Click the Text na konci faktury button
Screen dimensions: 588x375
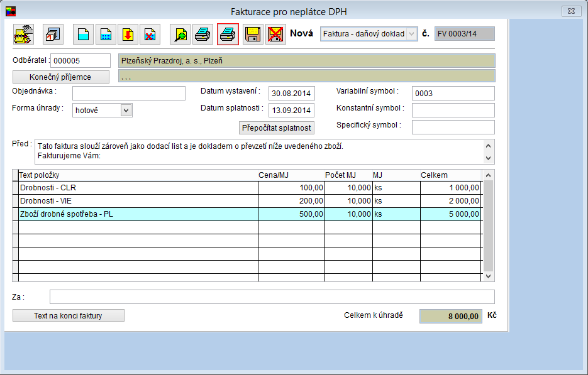click(x=69, y=315)
